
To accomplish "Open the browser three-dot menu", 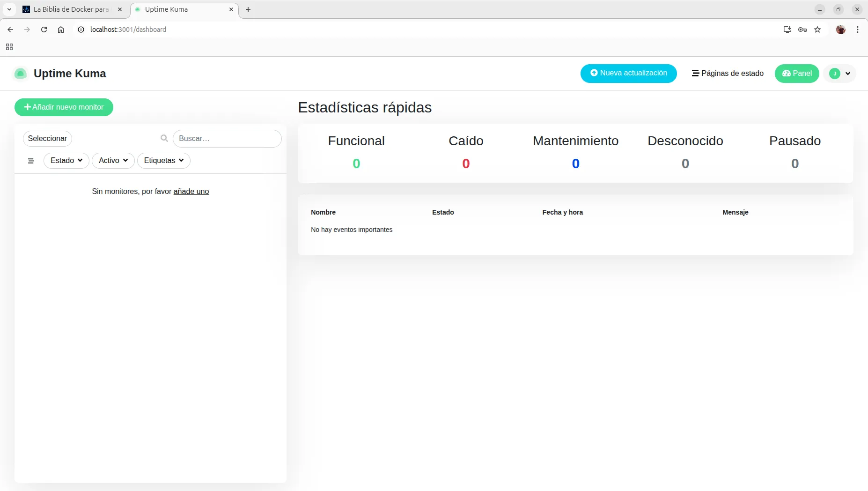I will pos(858,30).
